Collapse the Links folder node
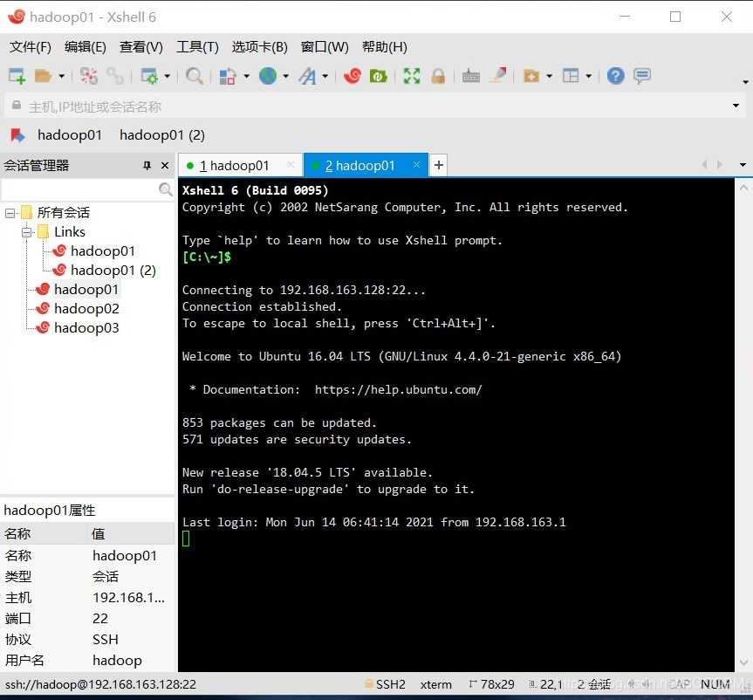Image resolution: width=753 pixels, height=700 pixels. coord(27,232)
